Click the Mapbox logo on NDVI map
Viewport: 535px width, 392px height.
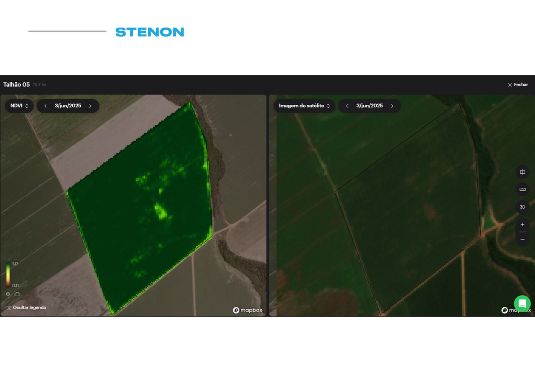(247, 310)
